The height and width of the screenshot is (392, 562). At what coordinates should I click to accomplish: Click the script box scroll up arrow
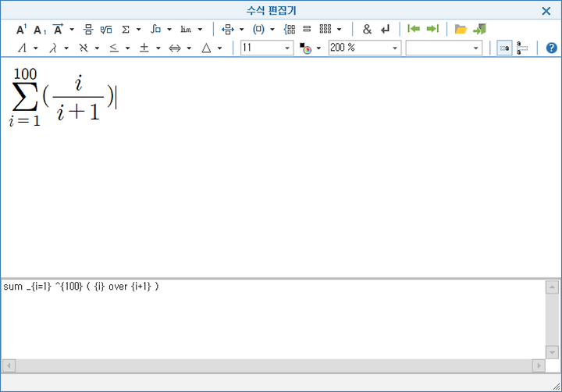pyautogui.click(x=552, y=287)
